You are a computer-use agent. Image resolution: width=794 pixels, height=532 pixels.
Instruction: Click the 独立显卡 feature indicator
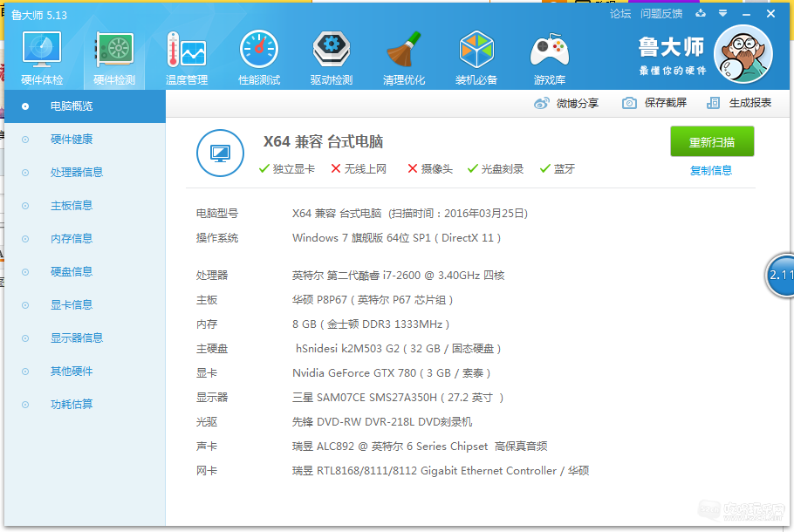pos(286,169)
